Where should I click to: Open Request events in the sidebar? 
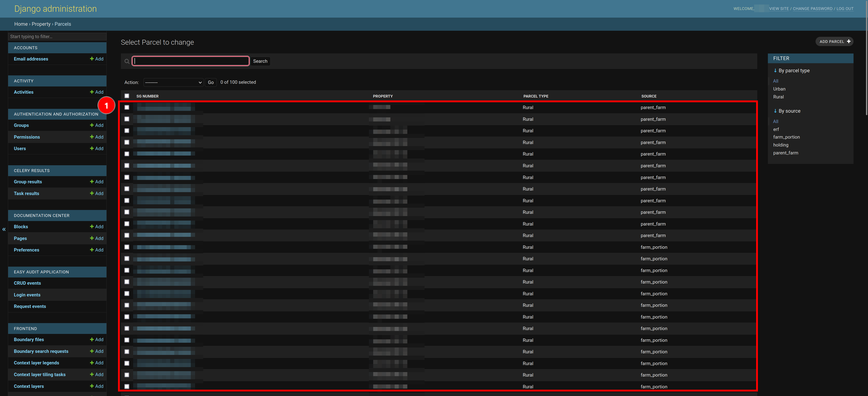(30, 306)
